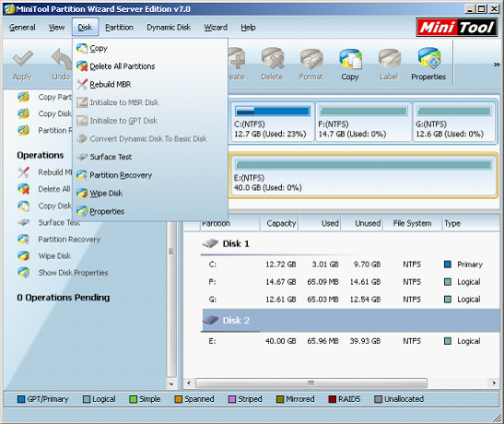The image size is (504, 424).
Task: Sort by File System column header
Action: coord(413,223)
